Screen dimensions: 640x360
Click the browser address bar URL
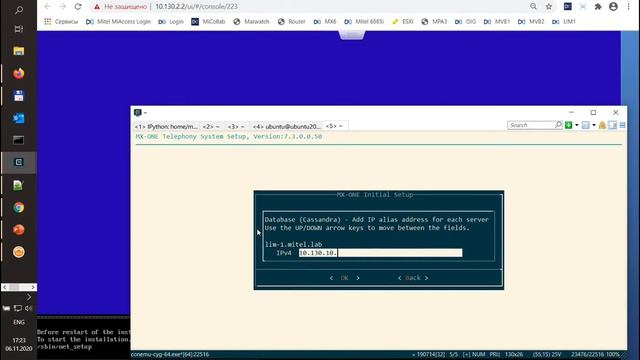[x=196, y=7]
